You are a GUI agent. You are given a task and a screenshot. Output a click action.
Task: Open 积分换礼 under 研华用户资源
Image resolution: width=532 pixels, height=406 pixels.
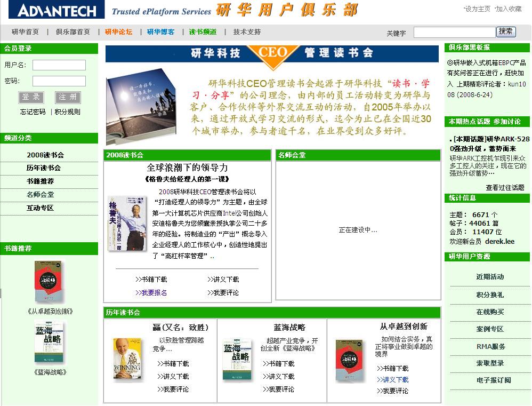[x=489, y=295]
